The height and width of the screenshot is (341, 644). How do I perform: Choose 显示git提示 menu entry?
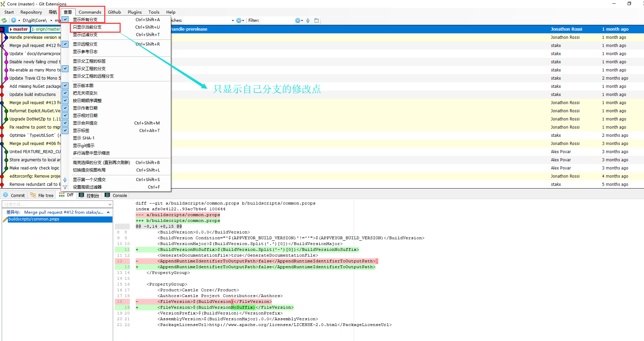click(116, 146)
